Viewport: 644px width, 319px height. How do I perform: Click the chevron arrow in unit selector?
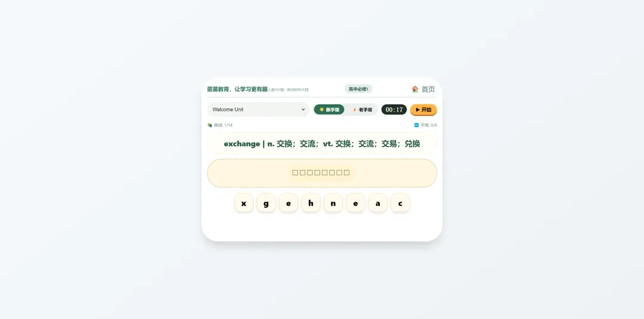303,110
